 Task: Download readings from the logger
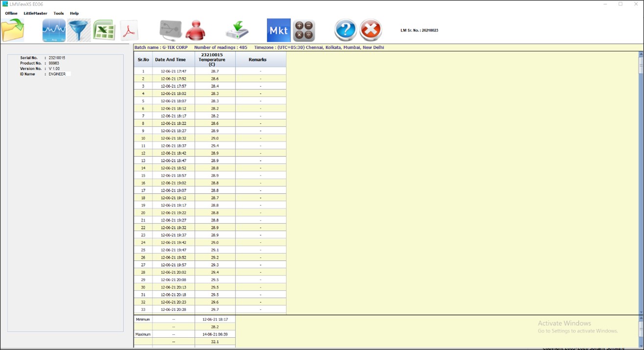tap(237, 29)
